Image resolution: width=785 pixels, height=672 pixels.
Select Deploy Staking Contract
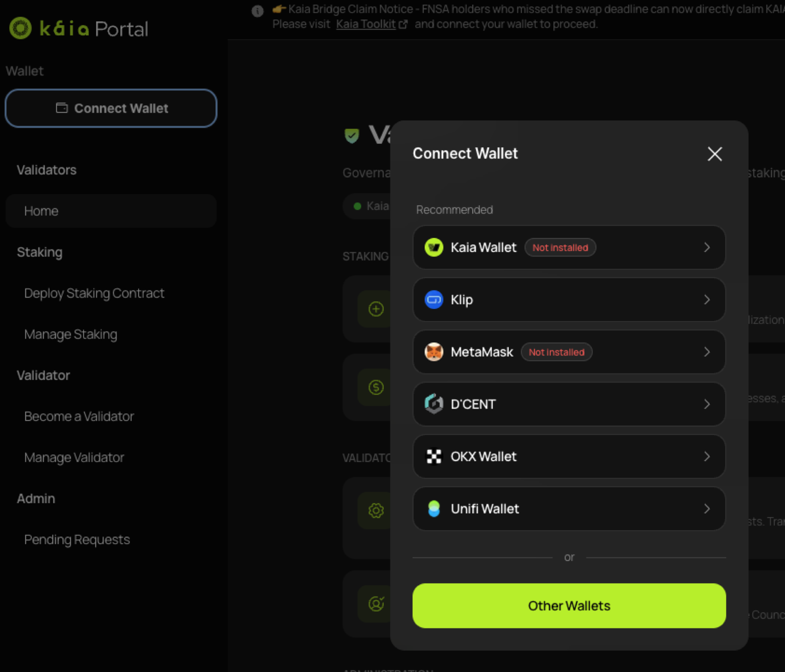94,293
